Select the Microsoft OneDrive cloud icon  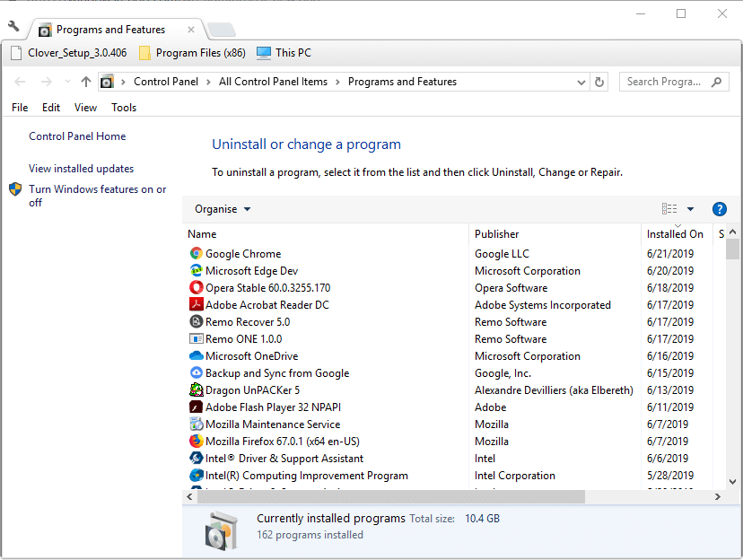tap(197, 356)
